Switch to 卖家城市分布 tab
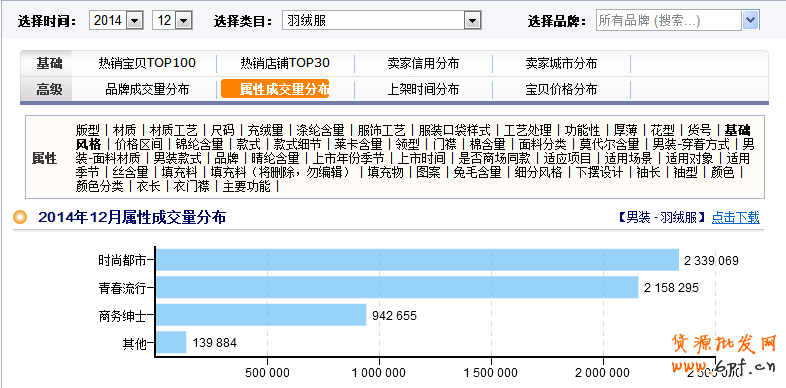Viewport: 786px width, 388px height. 561,64
